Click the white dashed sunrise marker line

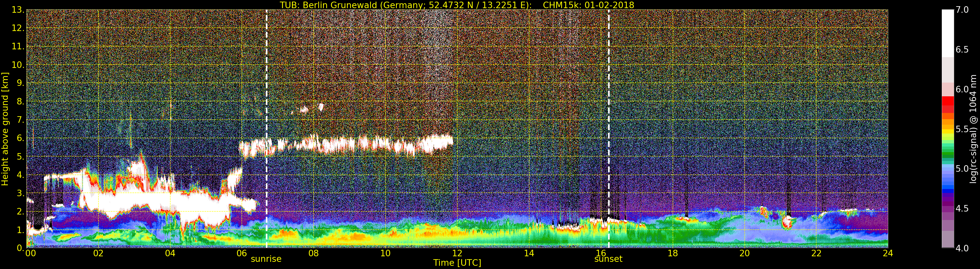click(x=266, y=129)
